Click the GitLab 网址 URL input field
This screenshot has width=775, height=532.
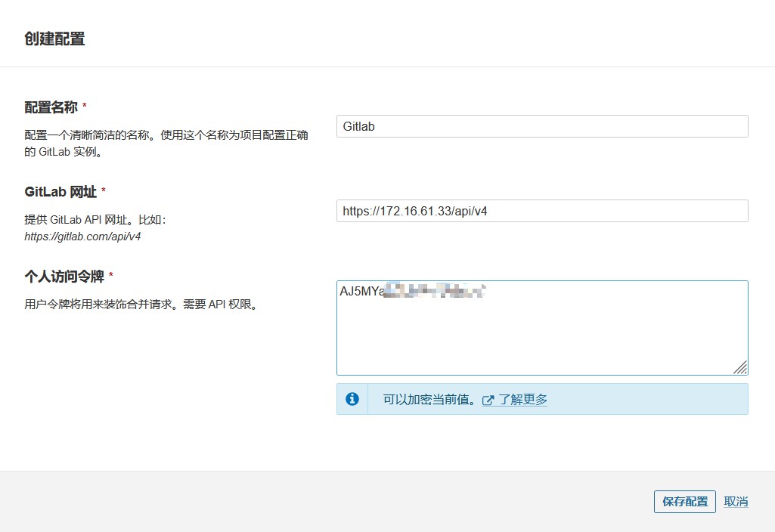(542, 211)
